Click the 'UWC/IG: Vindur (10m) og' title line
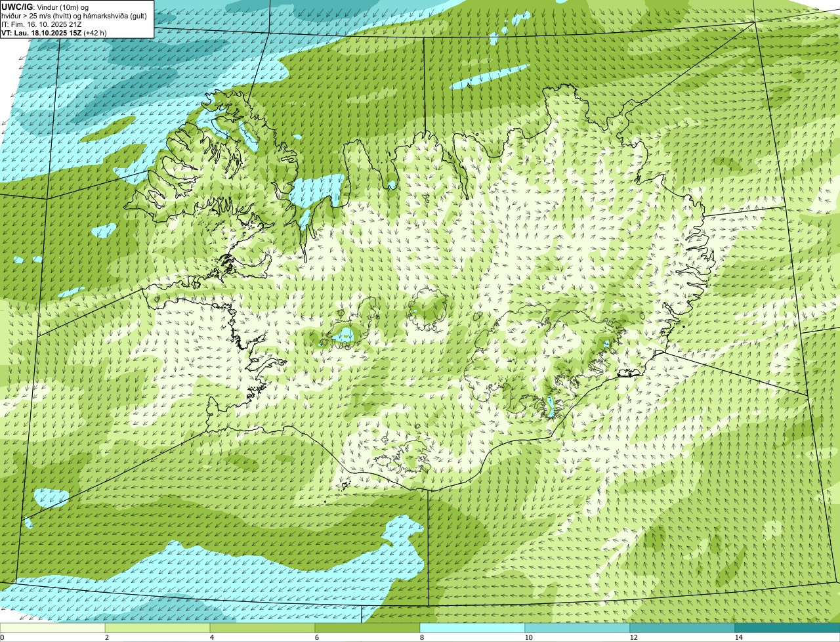Viewport: 840px width, 642px height. tap(45, 7)
